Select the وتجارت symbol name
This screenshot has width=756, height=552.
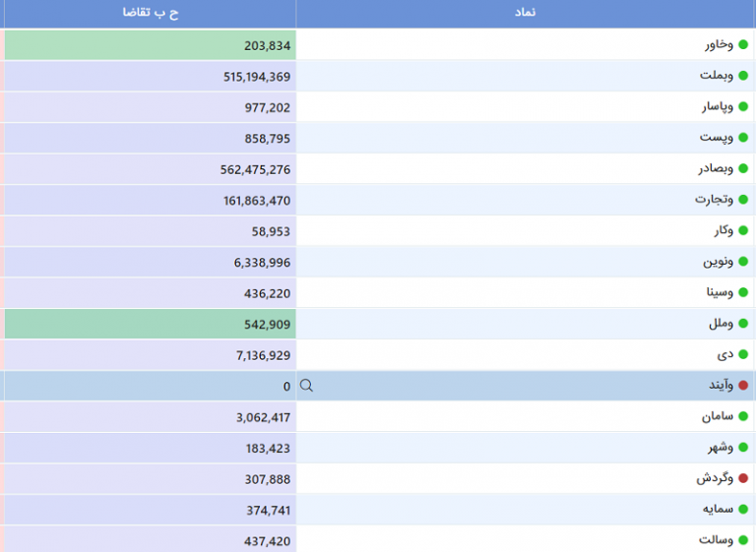point(714,199)
